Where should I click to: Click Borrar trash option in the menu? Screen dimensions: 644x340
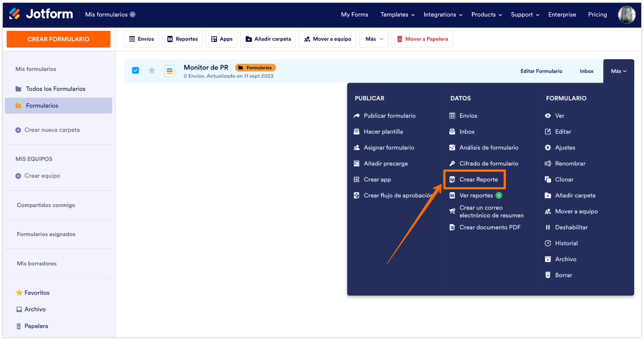click(558, 275)
